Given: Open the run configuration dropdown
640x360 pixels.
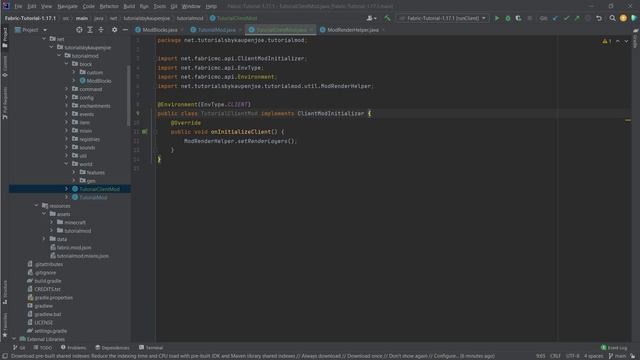Looking at the screenshot, I should pos(443,18).
